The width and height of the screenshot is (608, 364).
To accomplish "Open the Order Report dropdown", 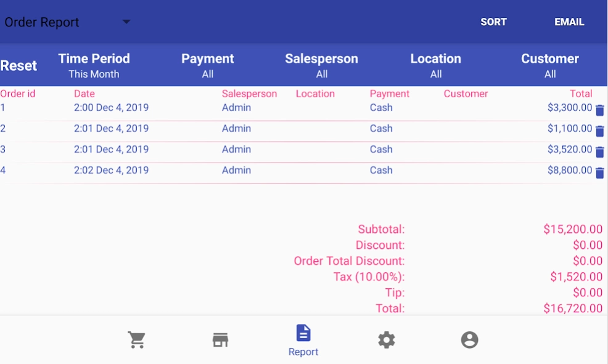I will 68,22.
